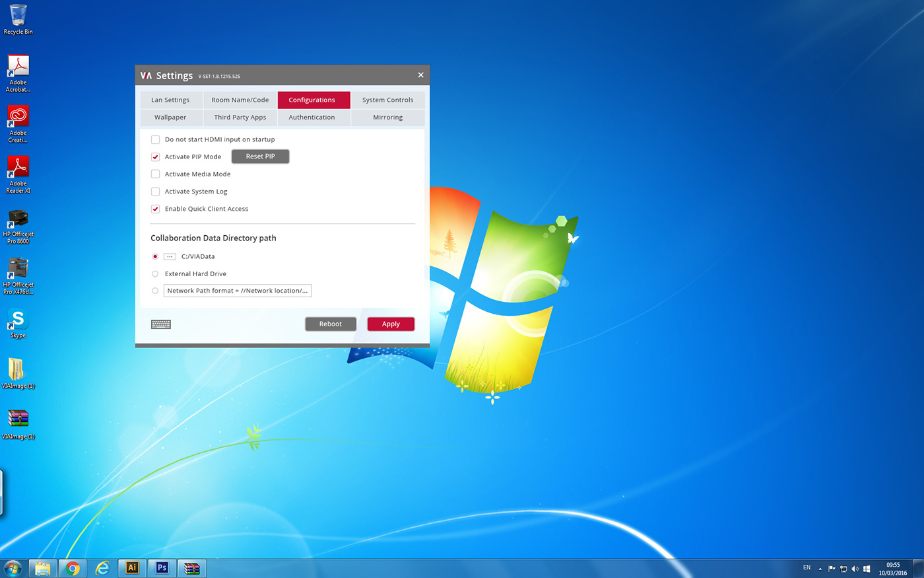This screenshot has width=924, height=578.
Task: Select the Adobe Creative Cloud desktop icon
Action: coord(18,124)
